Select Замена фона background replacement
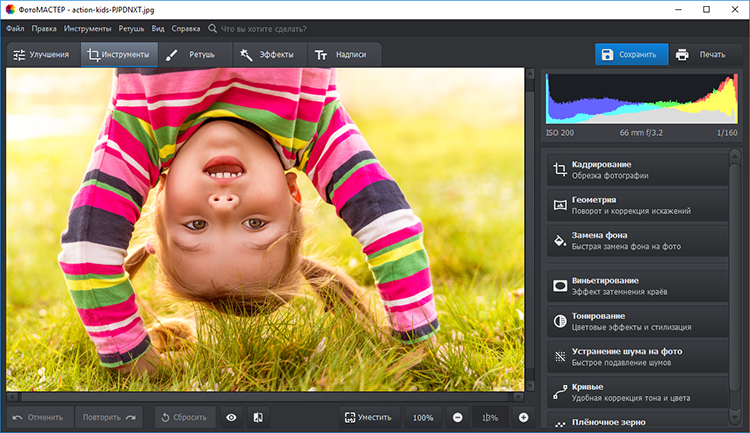This screenshot has height=433, width=750. pyautogui.click(x=640, y=241)
